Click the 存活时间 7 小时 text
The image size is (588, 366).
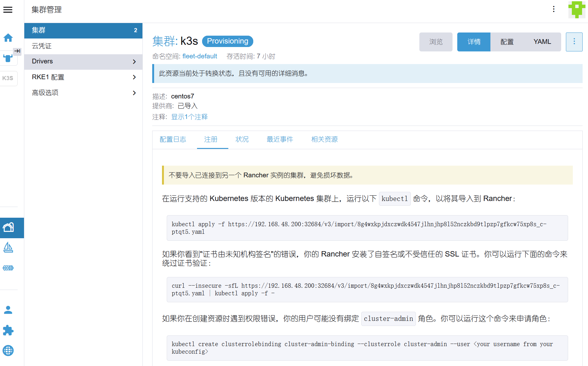[x=251, y=56]
